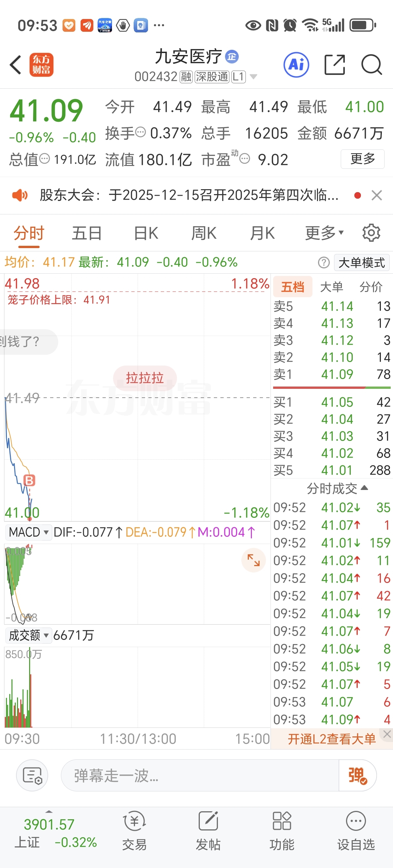Toggle the 大单模式 button

(361, 262)
